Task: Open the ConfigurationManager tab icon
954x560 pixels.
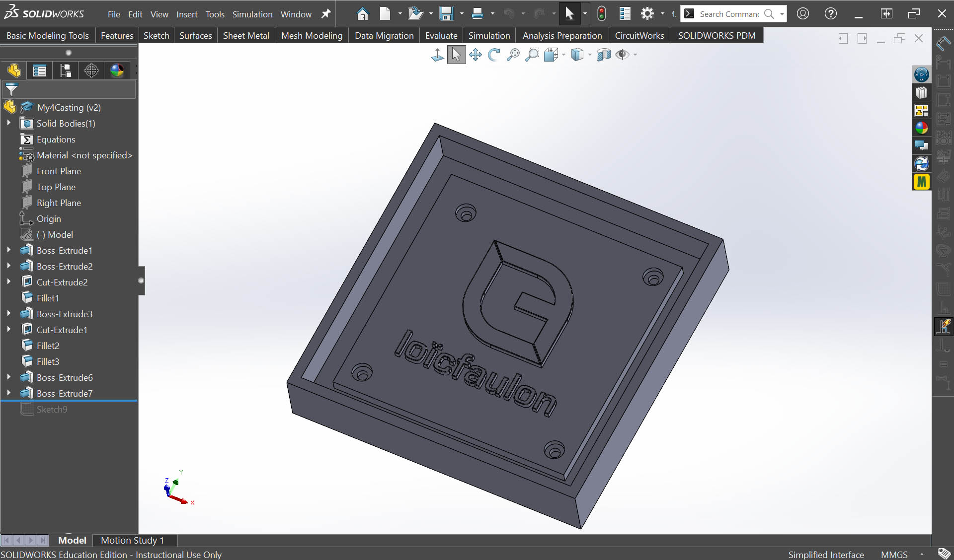Action: (x=65, y=70)
